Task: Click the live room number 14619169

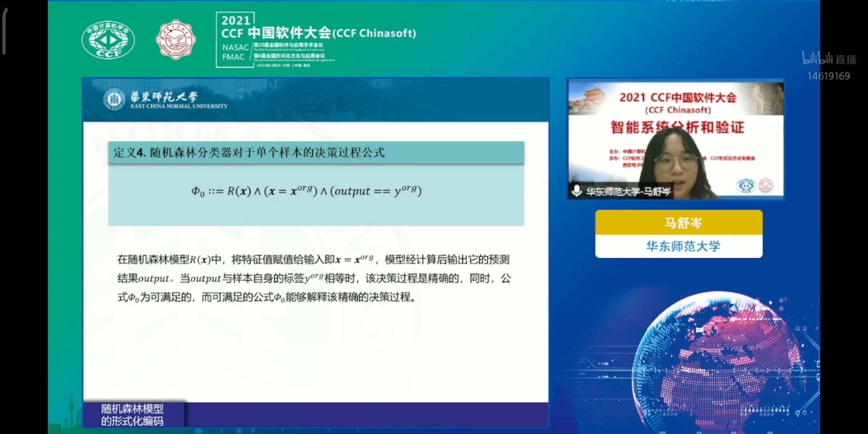Action: (x=829, y=76)
